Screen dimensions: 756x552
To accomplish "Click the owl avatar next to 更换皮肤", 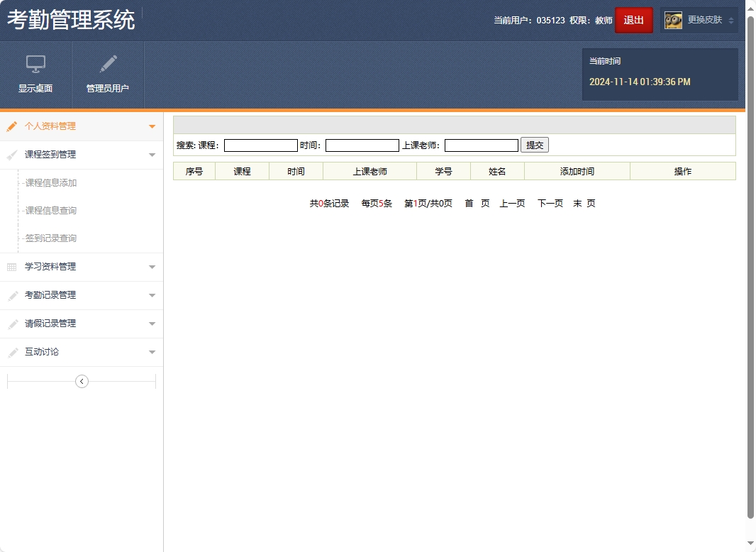I will 673,20.
